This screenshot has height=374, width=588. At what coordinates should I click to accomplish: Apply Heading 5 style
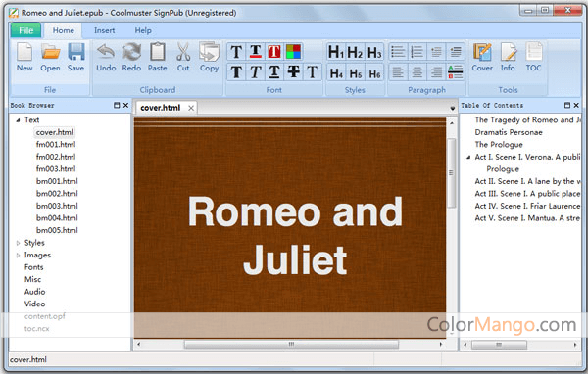pyautogui.click(x=355, y=71)
